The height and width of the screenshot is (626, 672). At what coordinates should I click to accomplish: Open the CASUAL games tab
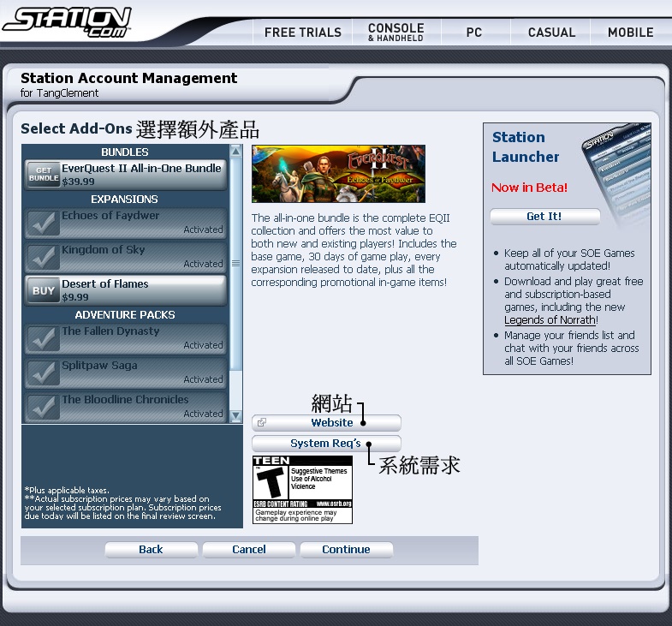coord(551,33)
